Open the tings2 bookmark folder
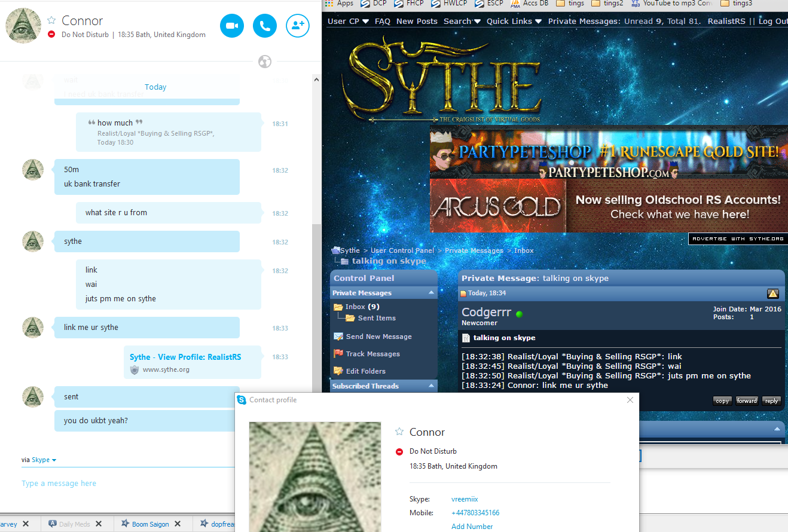788x532 pixels. (x=608, y=3)
